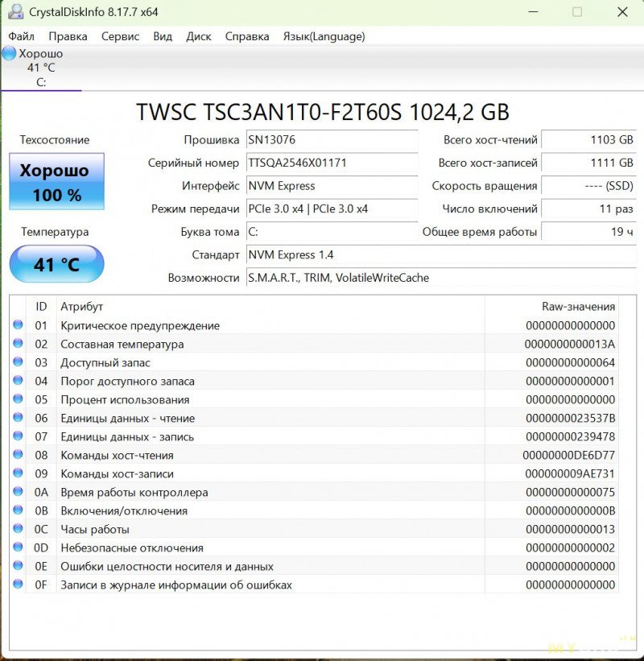Click the firmware field SN13076
Screen dimensions: 644x661
[x=332, y=140]
